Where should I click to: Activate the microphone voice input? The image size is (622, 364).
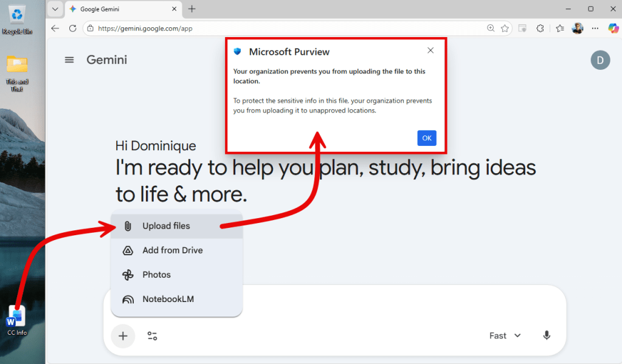pos(547,335)
